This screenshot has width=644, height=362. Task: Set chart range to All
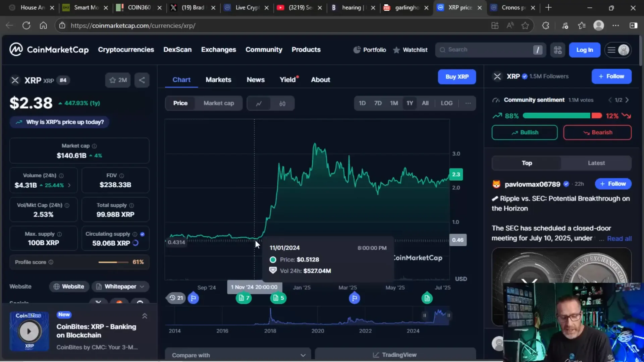pos(425,103)
